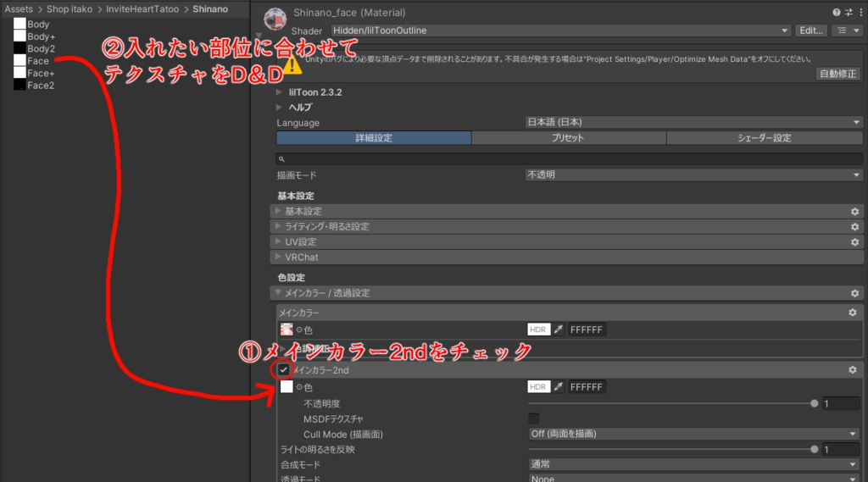Screen dimensions: 868x482
Task: Click the メインカラー2nd texture slot
Action: 287,386
